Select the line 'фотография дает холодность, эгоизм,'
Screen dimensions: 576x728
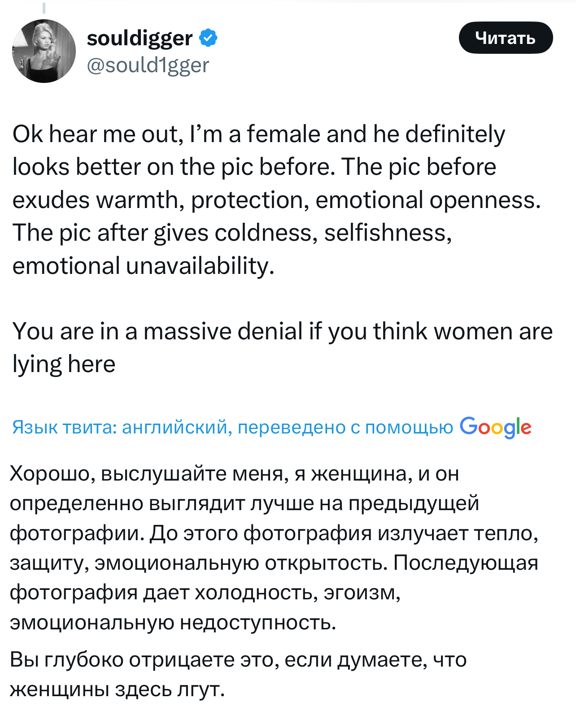[205, 593]
